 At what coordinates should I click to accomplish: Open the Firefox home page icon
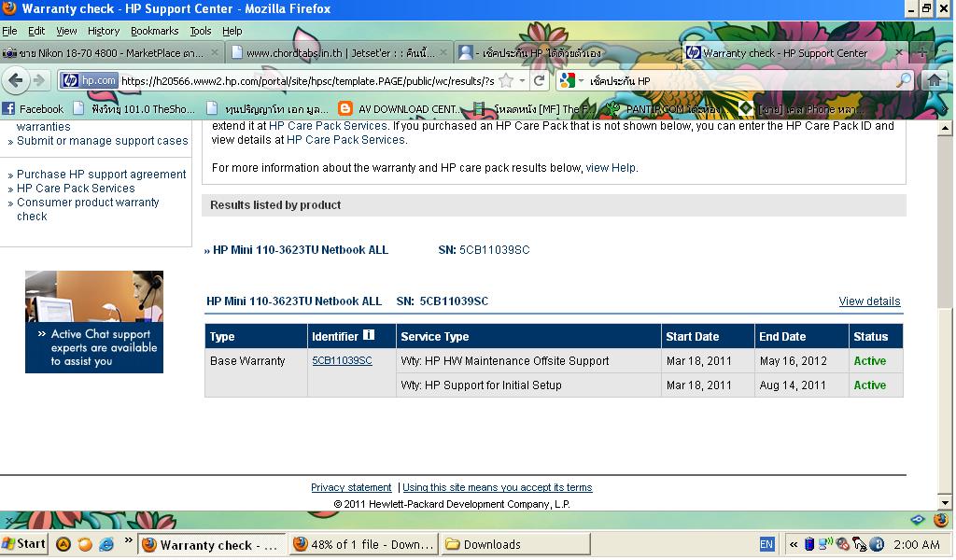[934, 80]
